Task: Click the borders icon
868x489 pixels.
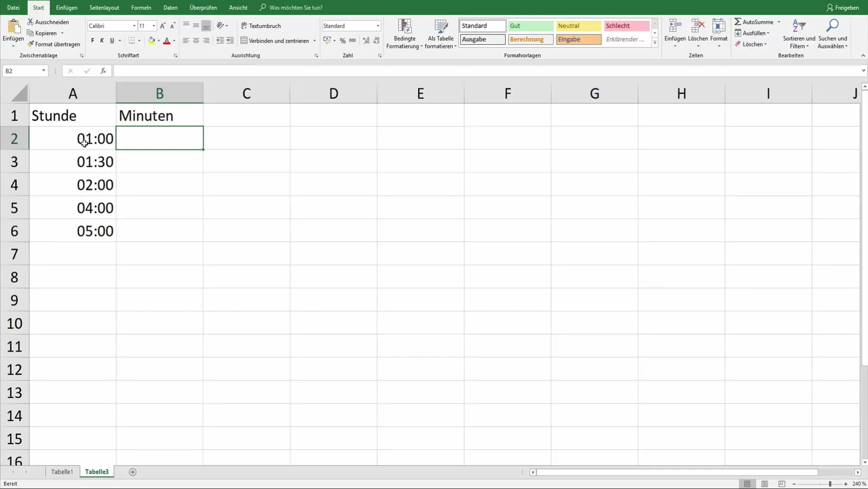Action: (x=132, y=41)
